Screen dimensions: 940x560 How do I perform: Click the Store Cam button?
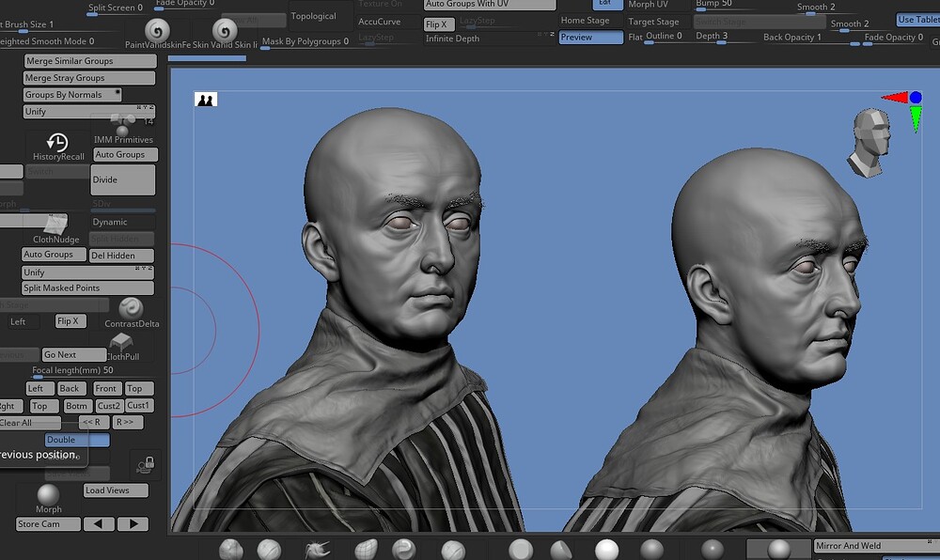[x=48, y=524]
